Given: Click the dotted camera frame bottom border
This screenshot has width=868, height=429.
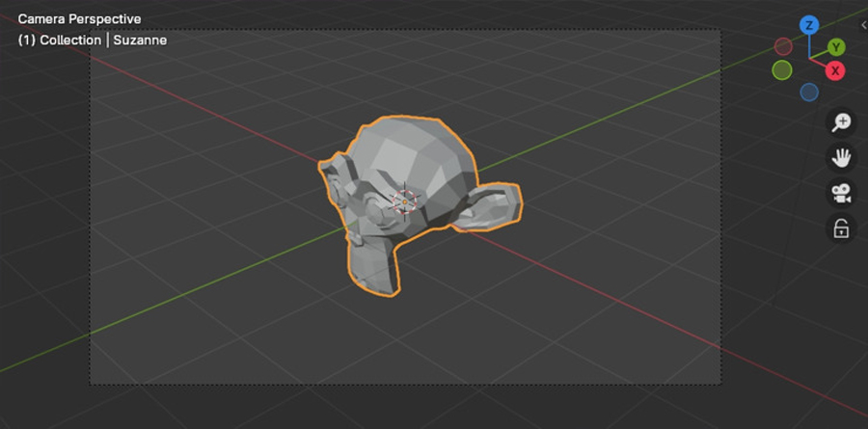Looking at the screenshot, I should (x=405, y=385).
